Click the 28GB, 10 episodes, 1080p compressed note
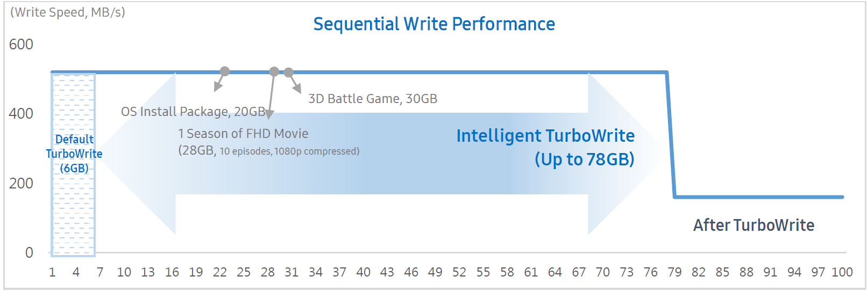 point(269,151)
